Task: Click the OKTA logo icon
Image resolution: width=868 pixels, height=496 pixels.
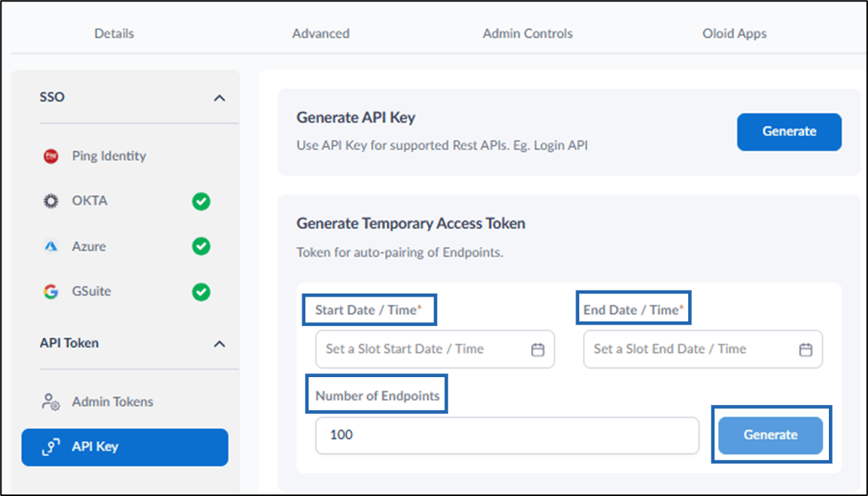Action: [51, 201]
